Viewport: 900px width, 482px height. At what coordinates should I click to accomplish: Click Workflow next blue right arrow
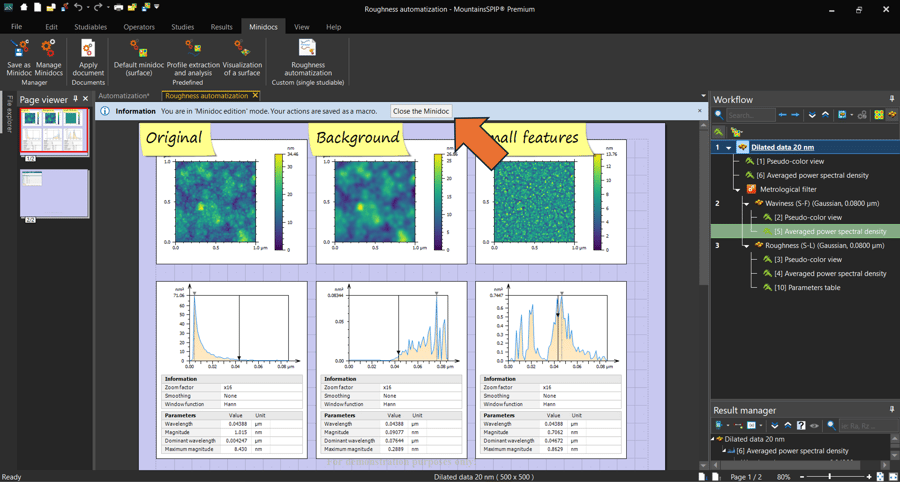click(x=795, y=115)
